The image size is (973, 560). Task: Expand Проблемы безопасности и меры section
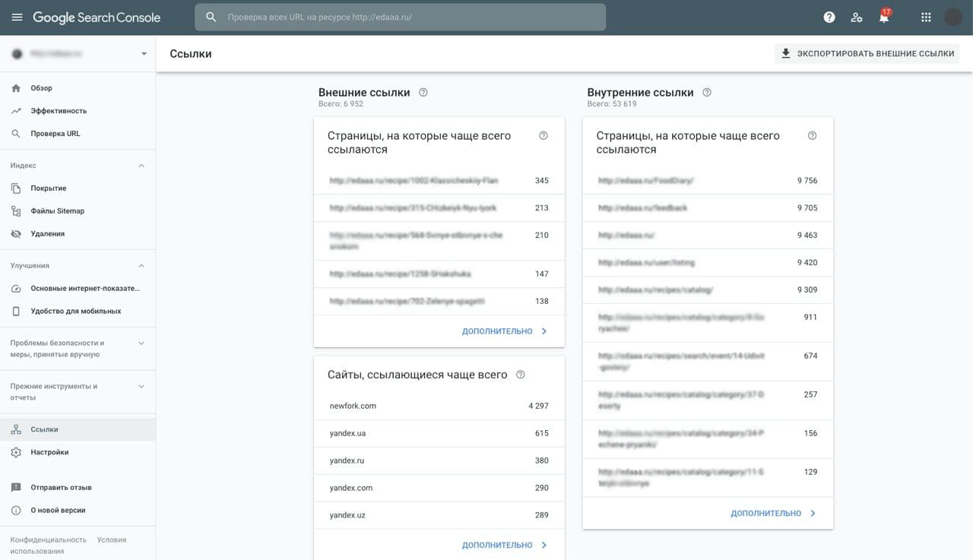141,343
